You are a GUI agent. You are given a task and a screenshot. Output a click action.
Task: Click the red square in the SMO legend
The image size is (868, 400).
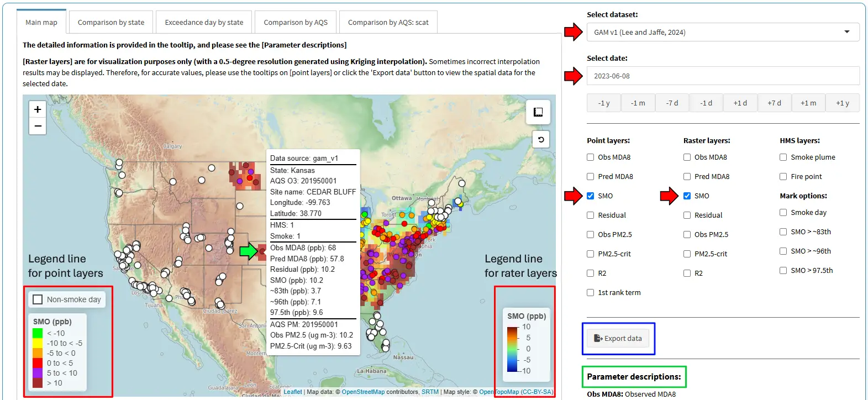click(38, 363)
